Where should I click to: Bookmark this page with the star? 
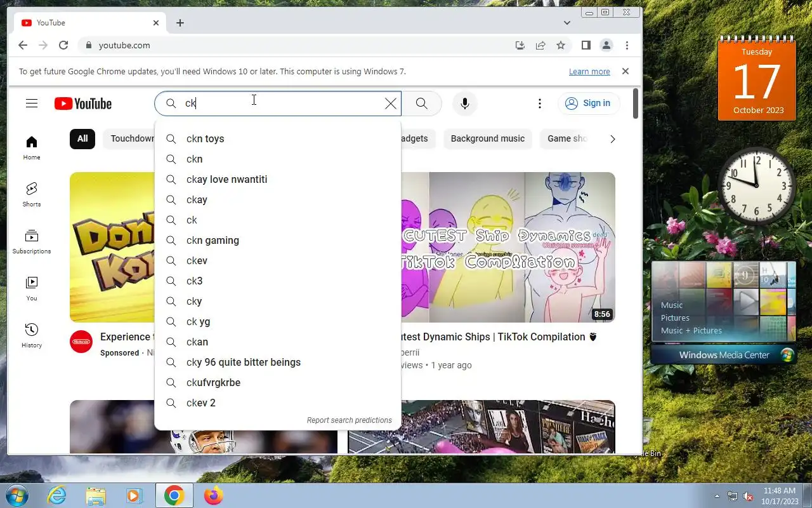pos(561,45)
